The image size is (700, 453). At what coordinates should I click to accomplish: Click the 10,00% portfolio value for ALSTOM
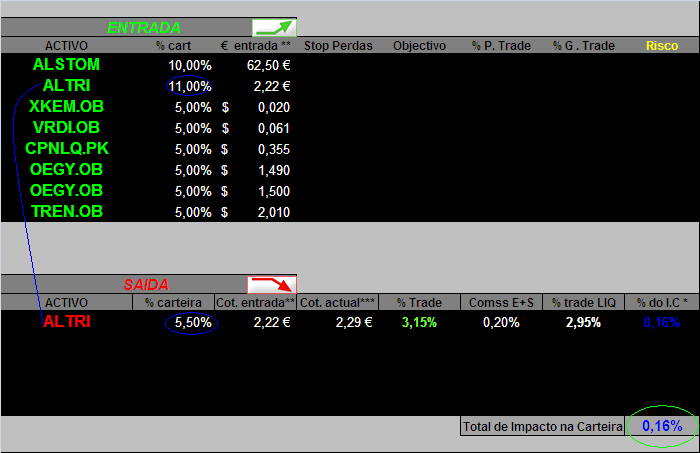pyautogui.click(x=190, y=66)
